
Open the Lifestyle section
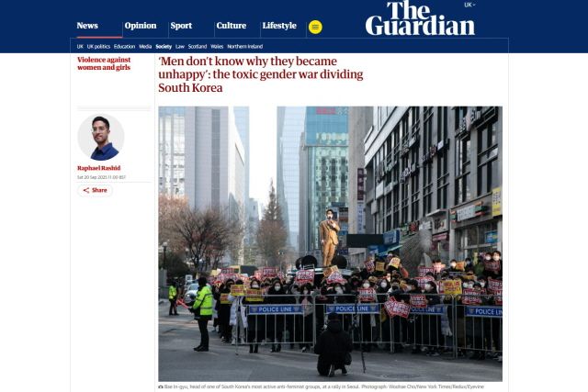click(279, 26)
